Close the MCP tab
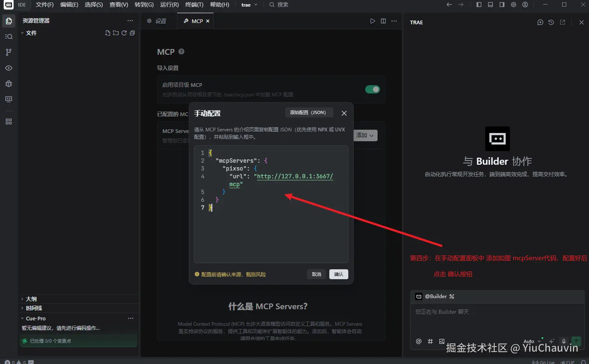Viewport: 589px width, 364px height. pos(208,21)
